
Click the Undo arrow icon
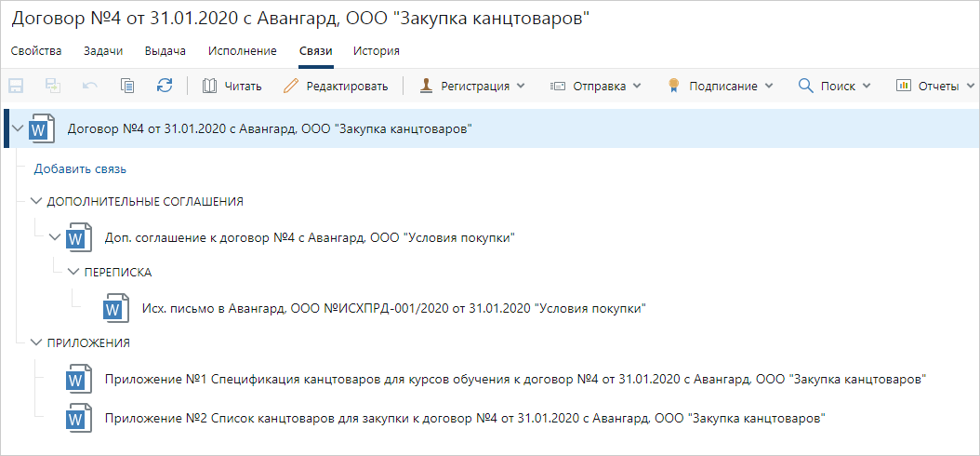pos(90,86)
